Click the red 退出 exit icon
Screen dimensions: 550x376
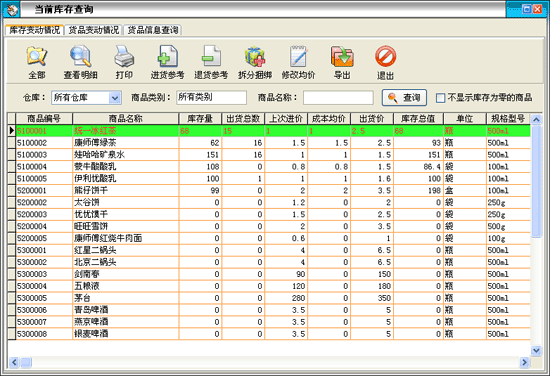pyautogui.click(x=385, y=56)
